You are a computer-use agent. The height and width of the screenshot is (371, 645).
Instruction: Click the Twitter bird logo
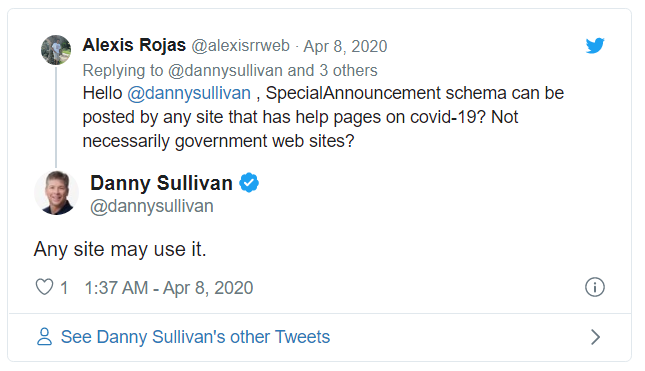[x=595, y=45]
